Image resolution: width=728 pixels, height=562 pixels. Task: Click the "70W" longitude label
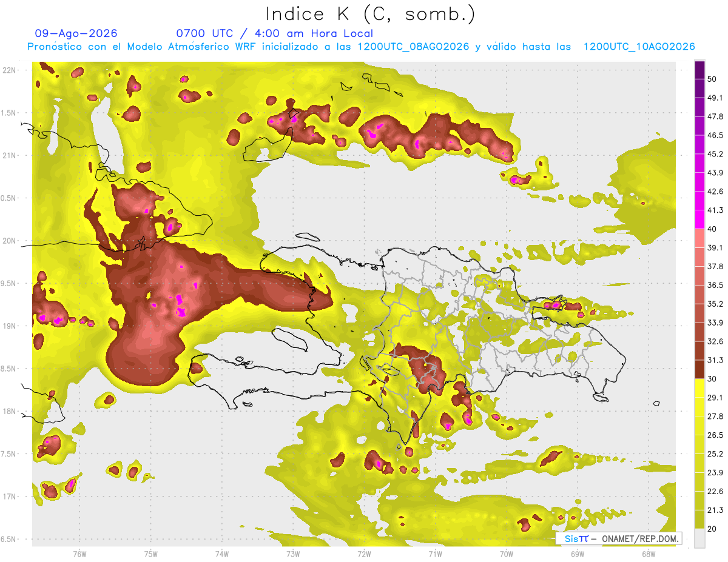pyautogui.click(x=506, y=554)
